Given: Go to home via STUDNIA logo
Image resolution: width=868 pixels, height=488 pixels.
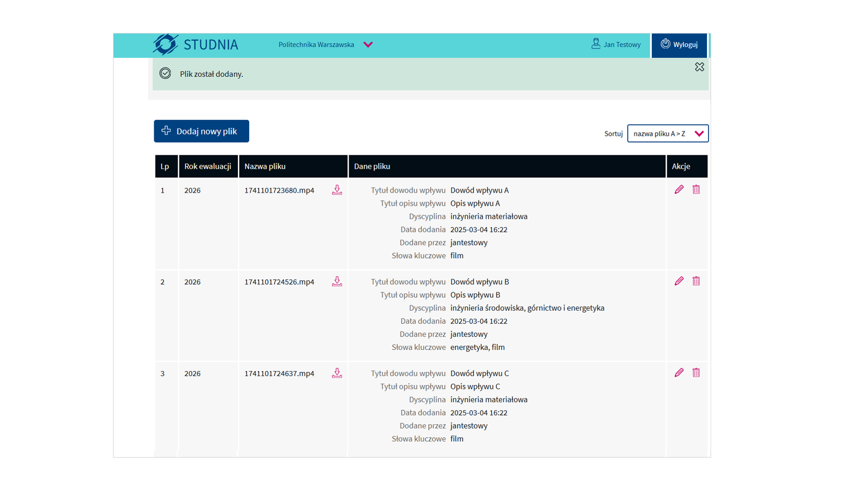Looking at the screenshot, I should pyautogui.click(x=195, y=44).
